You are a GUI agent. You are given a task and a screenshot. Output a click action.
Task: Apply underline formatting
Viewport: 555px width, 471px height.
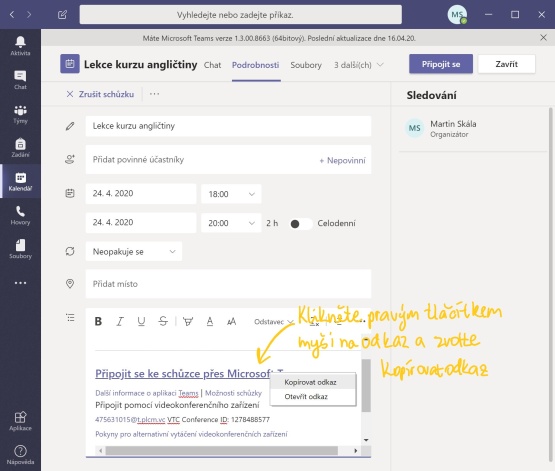click(141, 321)
